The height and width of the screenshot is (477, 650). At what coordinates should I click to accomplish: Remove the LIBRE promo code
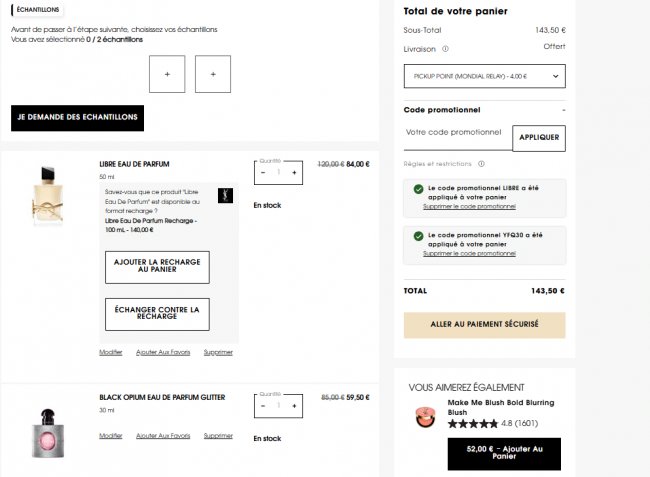469,207
